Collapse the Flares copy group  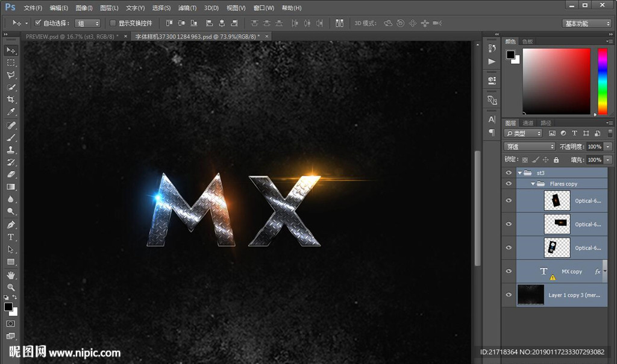point(533,184)
